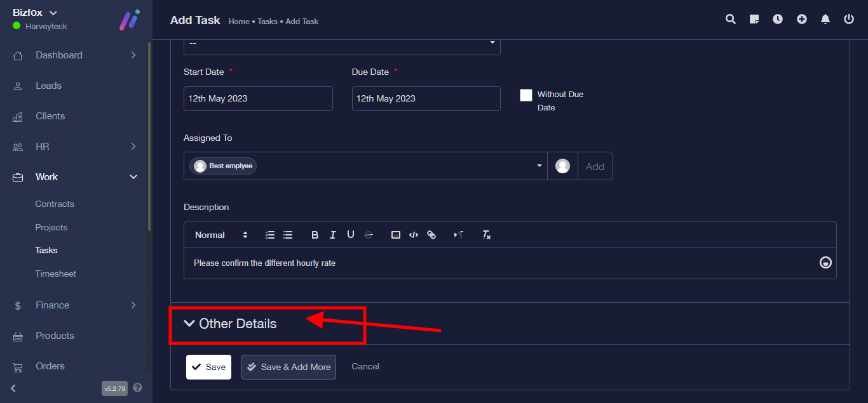Clear text formatting in the editor

click(486, 235)
